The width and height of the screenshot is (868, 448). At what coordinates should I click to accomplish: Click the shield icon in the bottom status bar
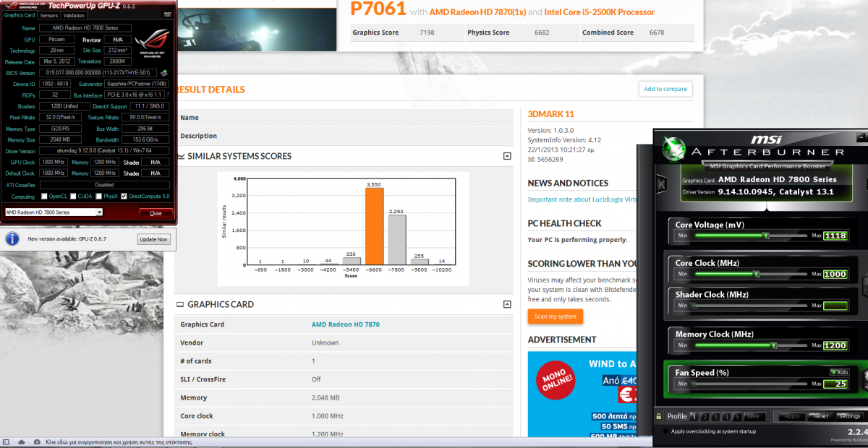[x=35, y=441]
